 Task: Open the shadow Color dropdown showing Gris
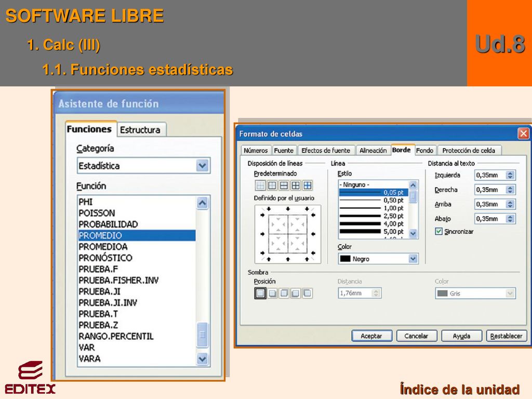475,294
